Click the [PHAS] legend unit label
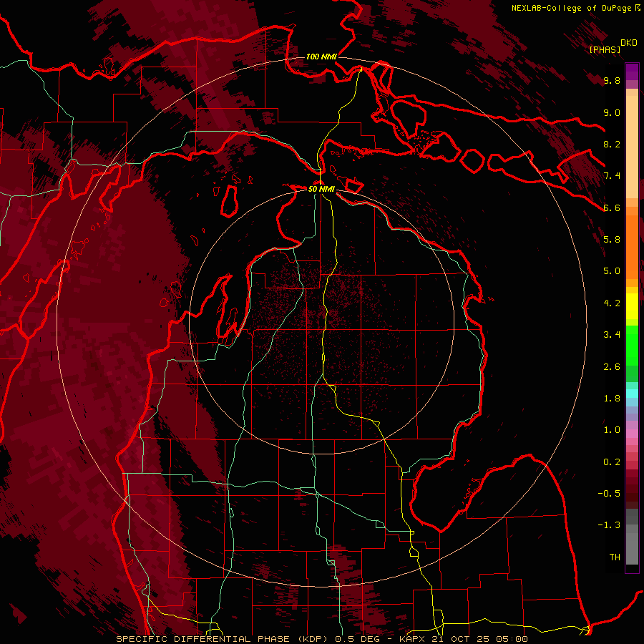The width and height of the screenshot is (644, 644). click(x=605, y=49)
